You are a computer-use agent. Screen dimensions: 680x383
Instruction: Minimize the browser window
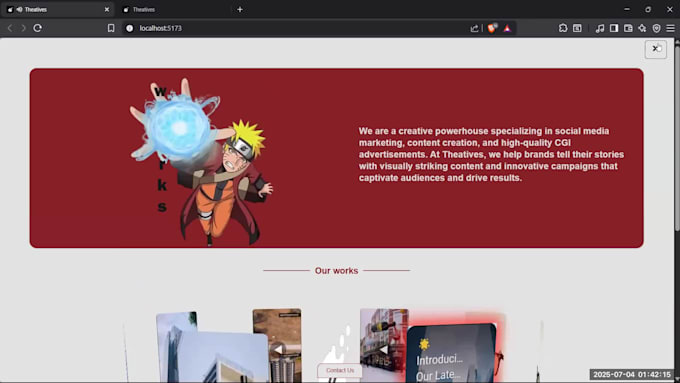click(x=627, y=9)
